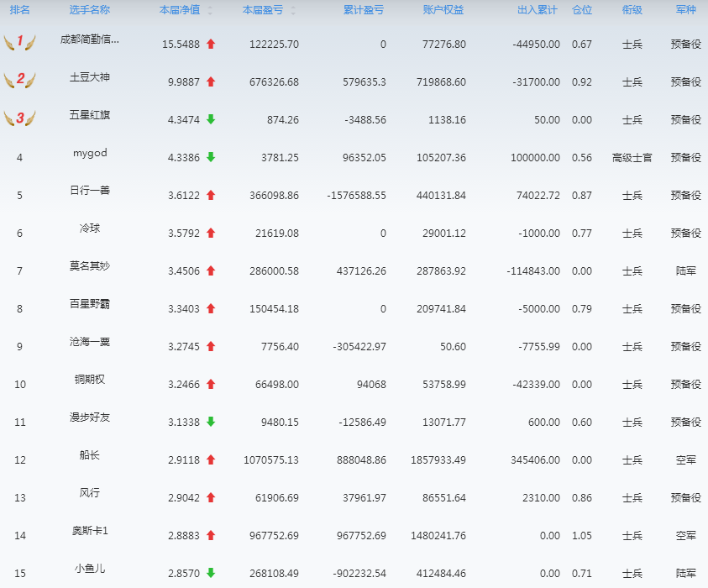
Task: Open player 成都简勤信... profile
Action: [89, 39]
